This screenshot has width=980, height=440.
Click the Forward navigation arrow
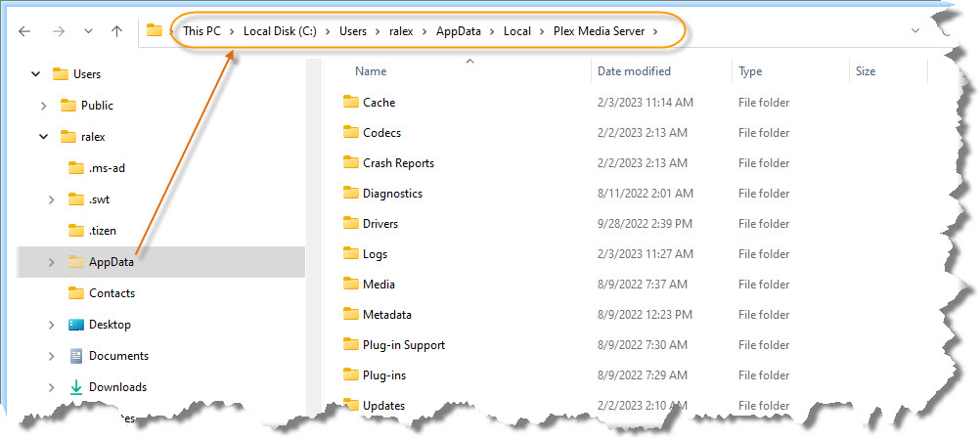[x=60, y=31]
